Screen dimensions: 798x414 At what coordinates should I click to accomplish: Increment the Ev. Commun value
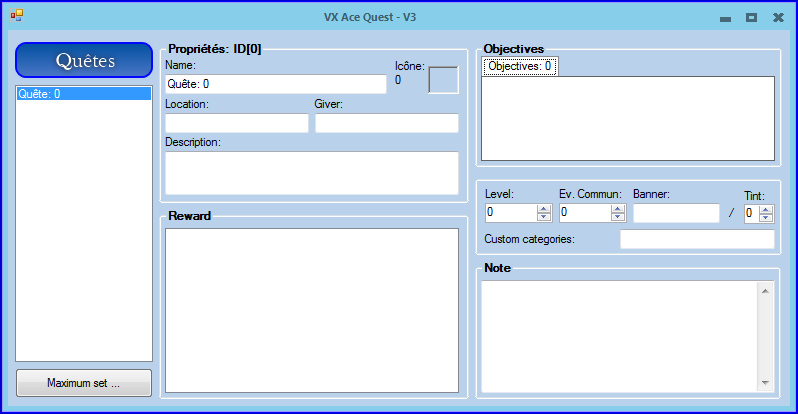(618, 208)
